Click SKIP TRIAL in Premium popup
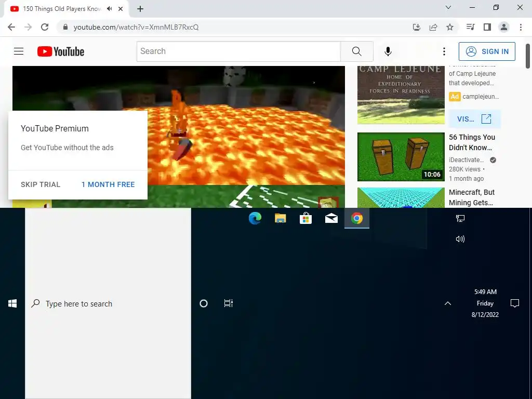532x399 pixels. point(41,184)
